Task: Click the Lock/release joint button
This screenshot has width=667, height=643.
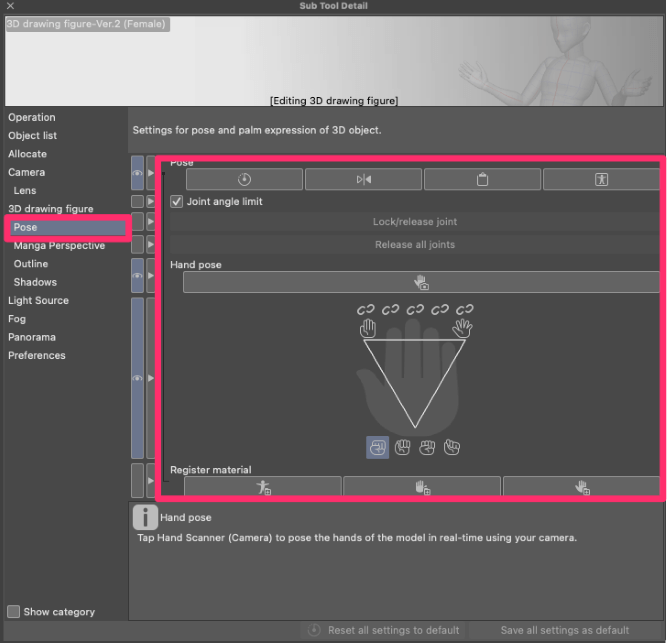Action: [415, 222]
